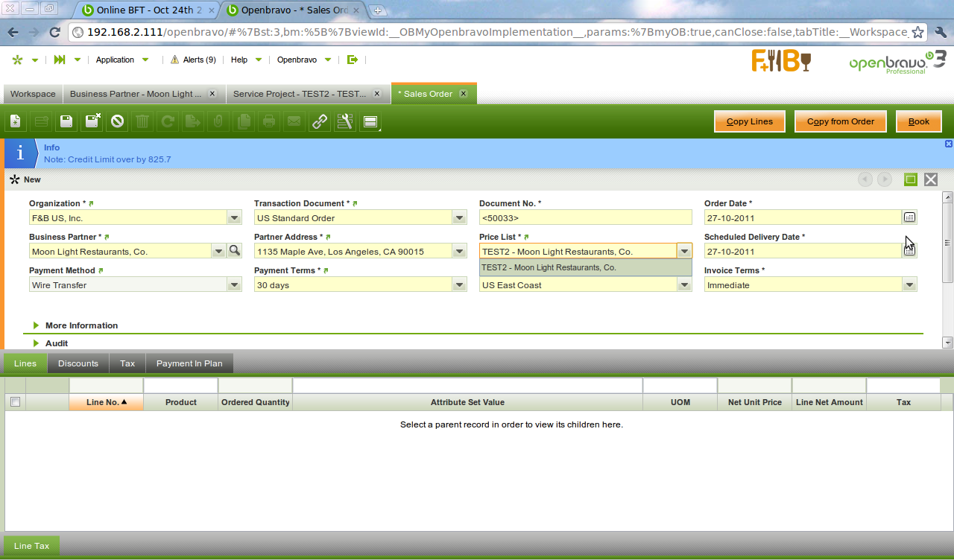Click the chain link toolbar icon

pyautogui.click(x=320, y=121)
